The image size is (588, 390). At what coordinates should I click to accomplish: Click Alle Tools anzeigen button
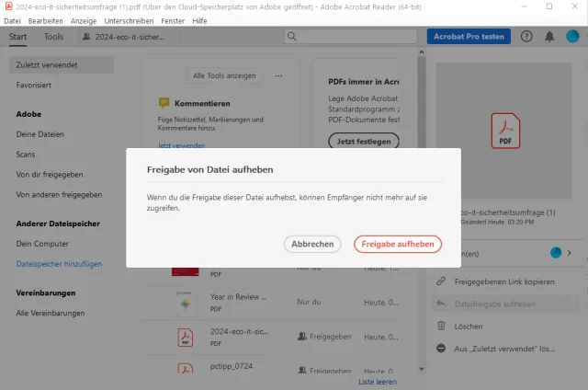pos(224,75)
